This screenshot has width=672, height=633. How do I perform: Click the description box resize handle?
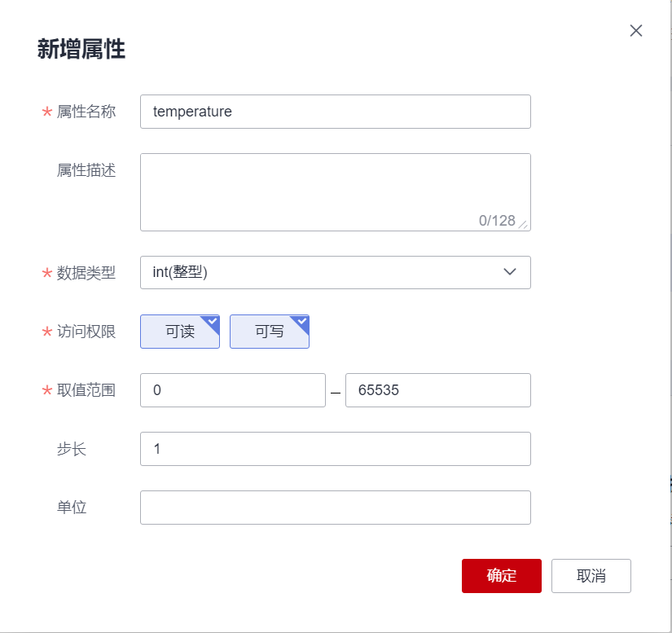[x=523, y=223]
